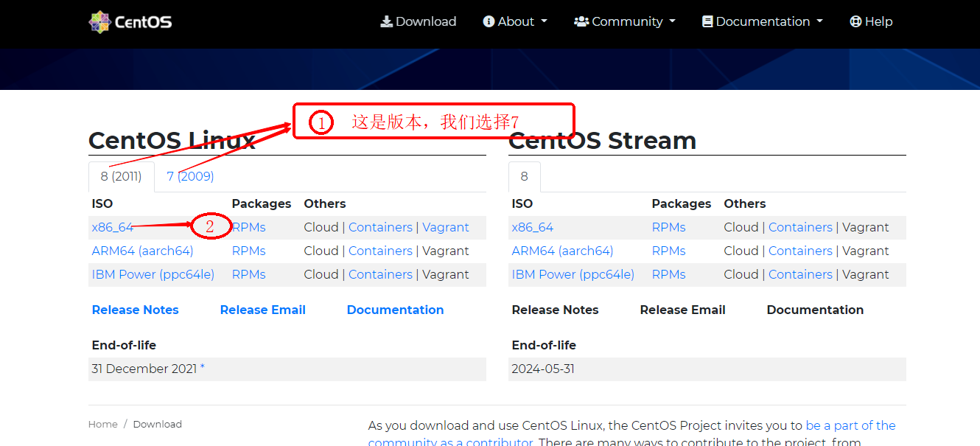Open RPMs link in CentOS Linux ARM64 row
Image resolution: width=980 pixels, height=446 pixels.
click(248, 251)
